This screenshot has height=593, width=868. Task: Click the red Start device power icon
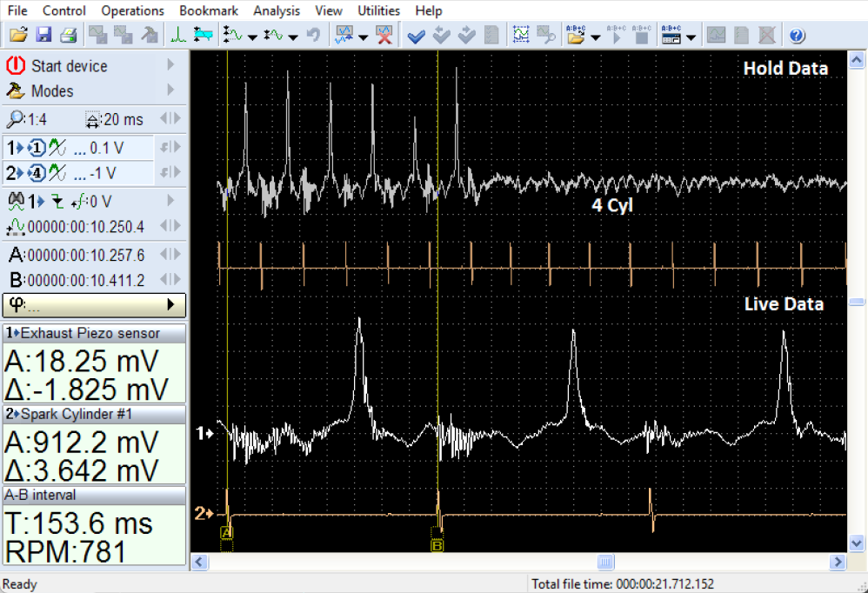coord(16,65)
